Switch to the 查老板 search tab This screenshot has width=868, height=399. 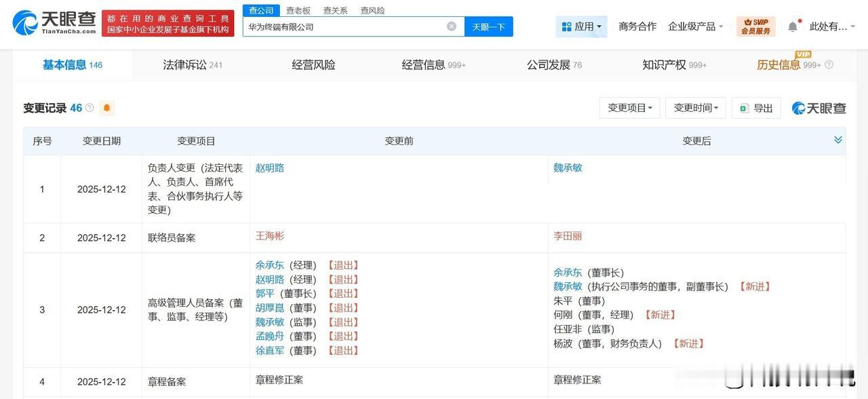tap(298, 10)
